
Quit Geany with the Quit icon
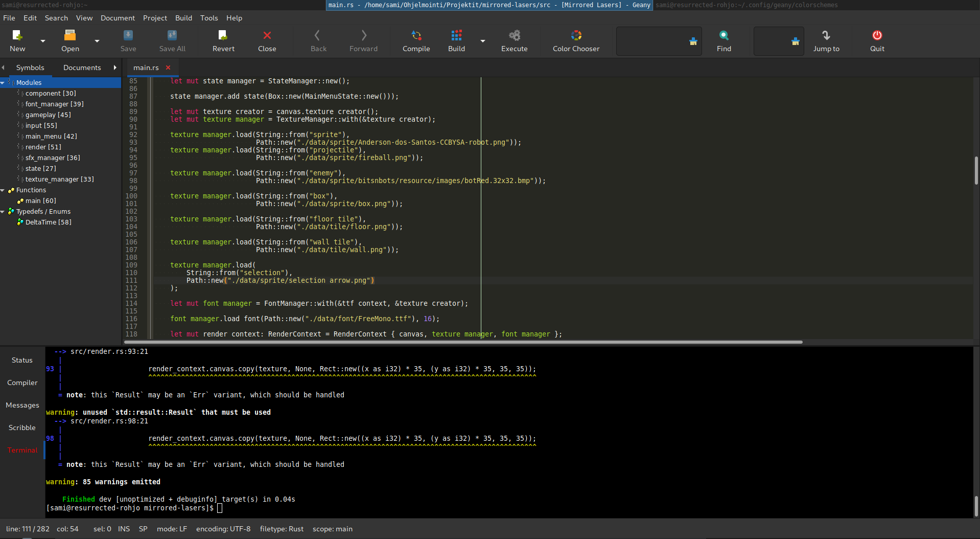(877, 41)
